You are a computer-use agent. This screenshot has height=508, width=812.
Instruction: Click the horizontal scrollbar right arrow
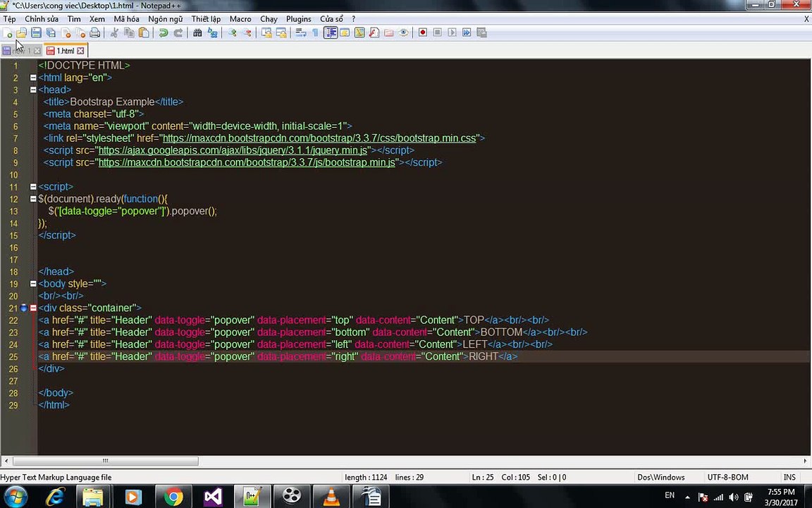[x=806, y=461]
